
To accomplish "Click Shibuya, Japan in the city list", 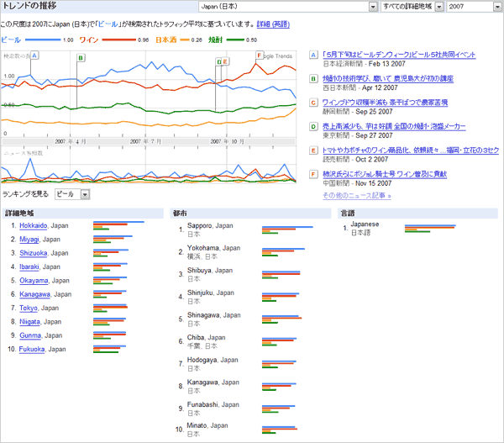I will [210, 271].
